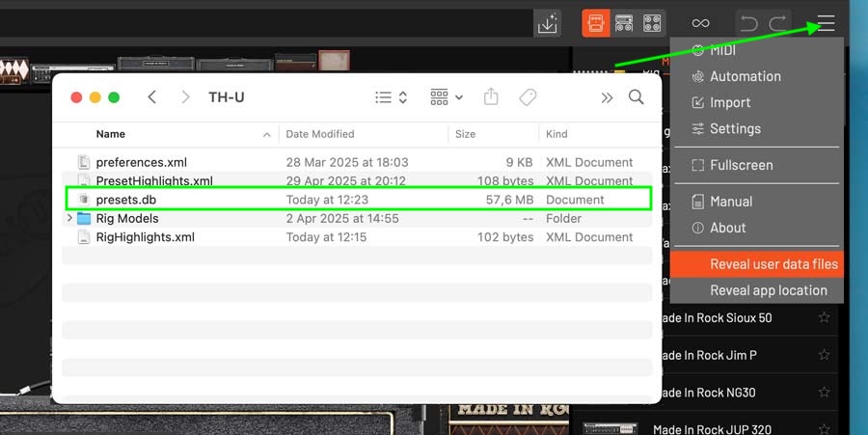This screenshot has width=868, height=435.
Task: Show more Finder toolbar items chevron
Action: coord(608,98)
